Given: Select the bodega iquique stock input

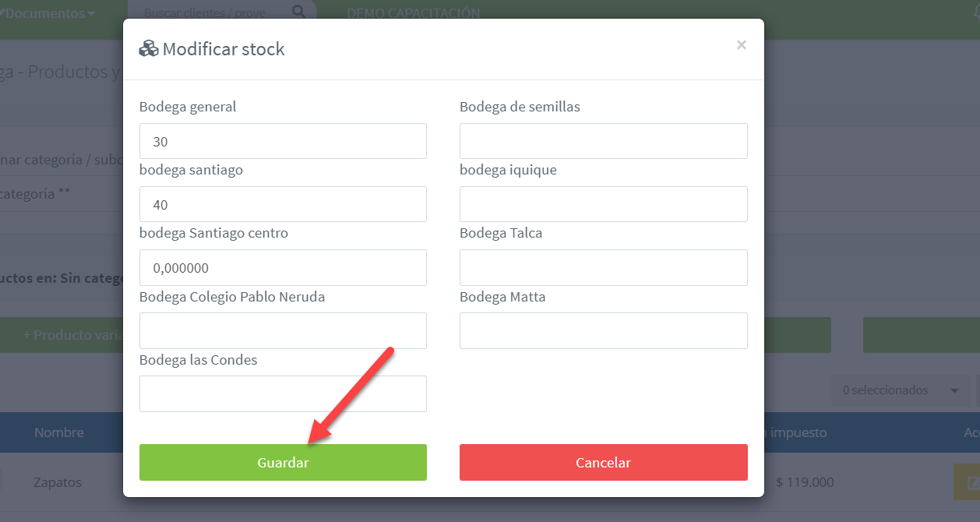Looking at the screenshot, I should [x=603, y=204].
